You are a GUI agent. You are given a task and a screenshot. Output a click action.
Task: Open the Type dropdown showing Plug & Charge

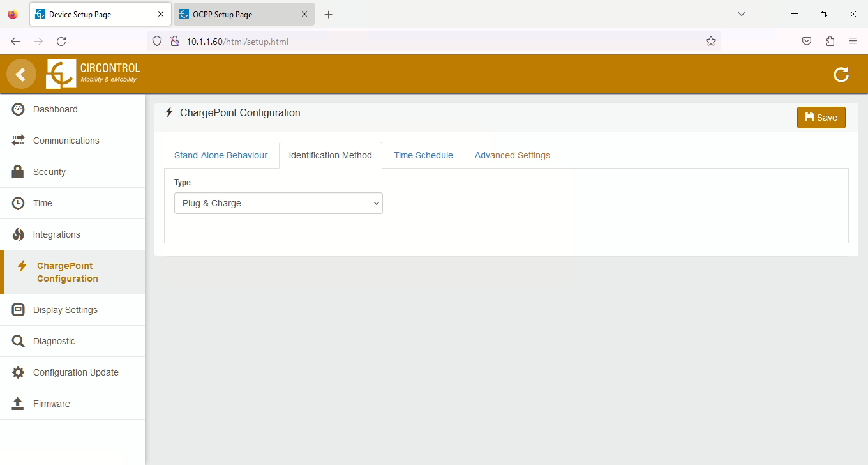point(278,203)
